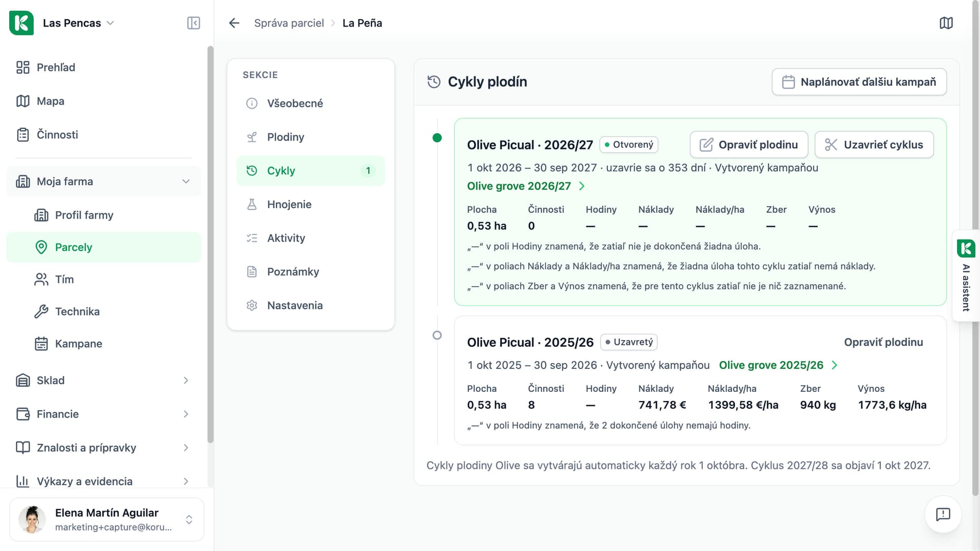Image resolution: width=980 pixels, height=551 pixels.
Task: Expand the Sklad section
Action: (104, 380)
